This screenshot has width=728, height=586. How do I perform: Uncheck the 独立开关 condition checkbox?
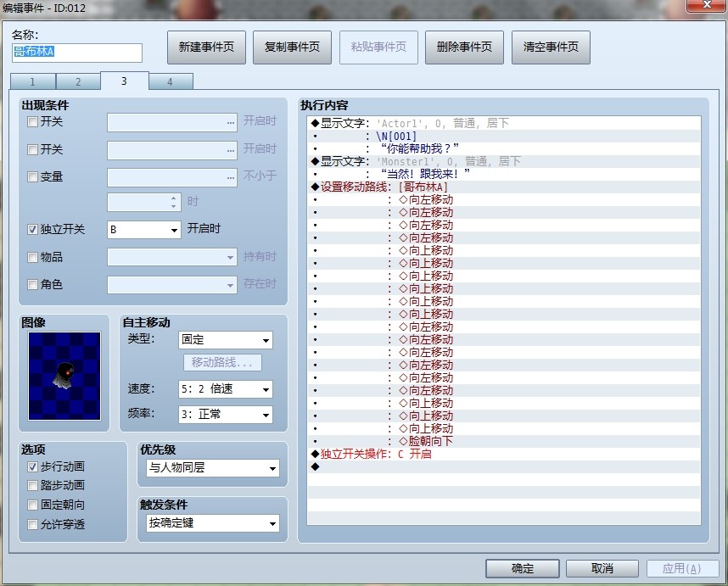point(32,229)
